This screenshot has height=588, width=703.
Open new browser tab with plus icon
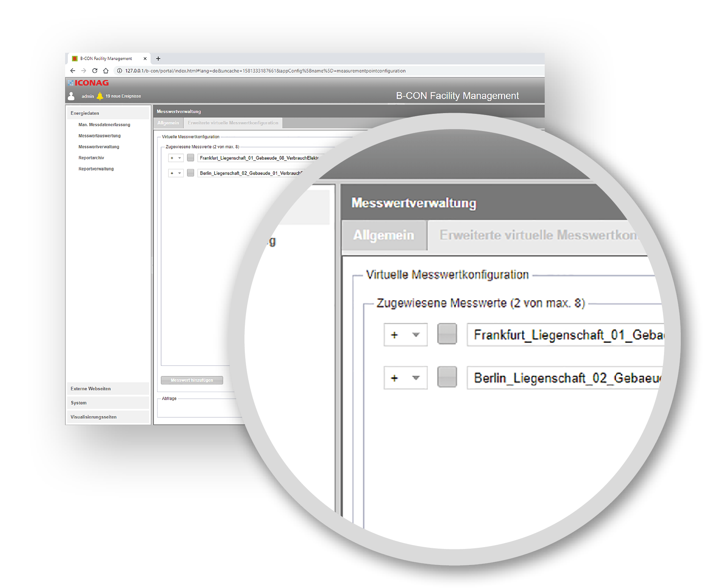point(158,58)
